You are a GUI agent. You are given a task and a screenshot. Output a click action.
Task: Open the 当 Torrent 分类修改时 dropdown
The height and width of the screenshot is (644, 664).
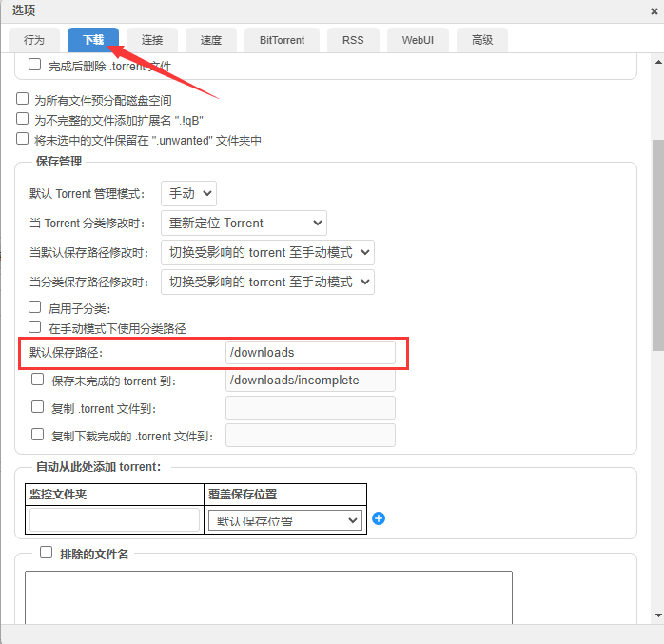coord(244,223)
